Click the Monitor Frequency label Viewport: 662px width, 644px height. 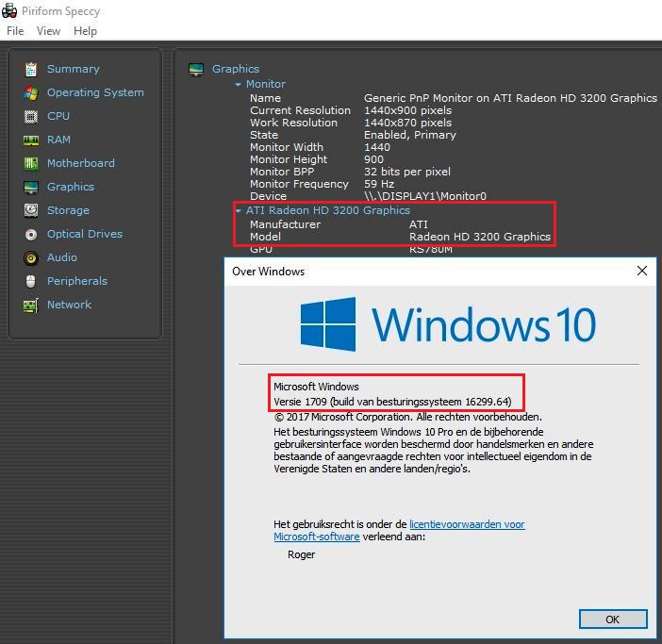[299, 184]
